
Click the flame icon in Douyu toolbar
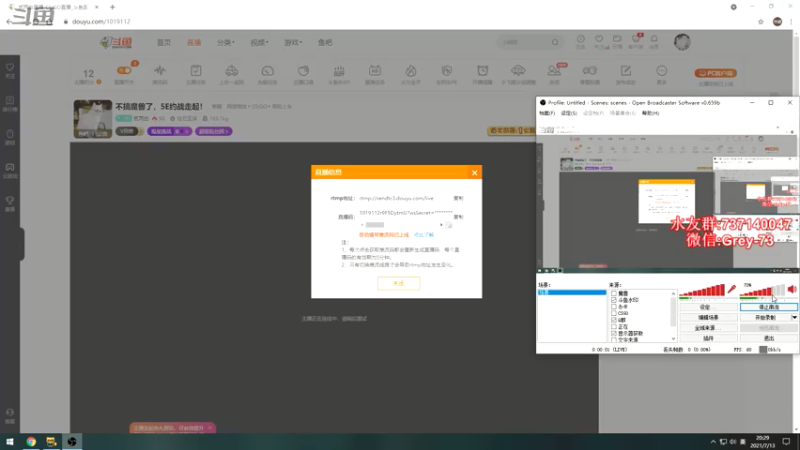[x=411, y=71]
